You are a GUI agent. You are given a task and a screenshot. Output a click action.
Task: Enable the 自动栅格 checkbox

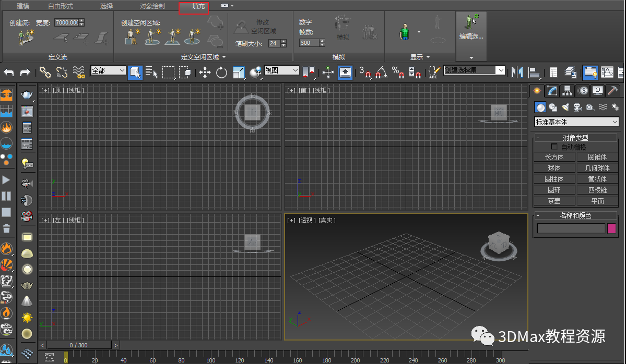coord(554,148)
